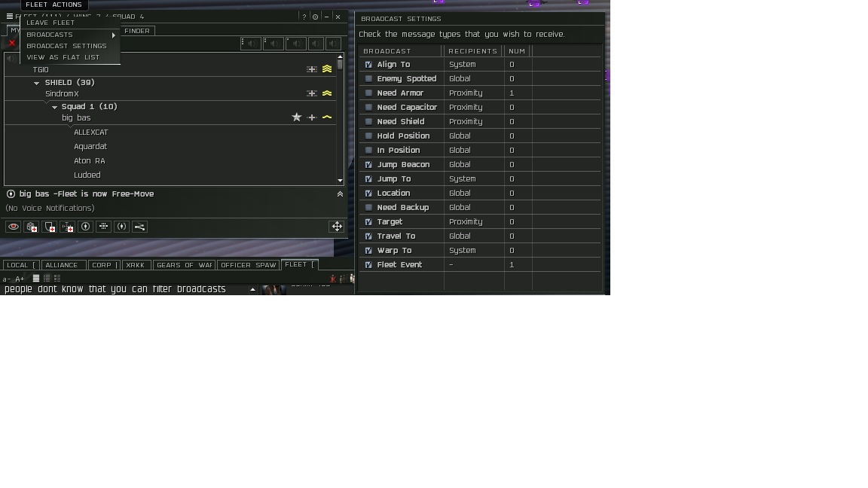The width and height of the screenshot is (868, 488).
Task: Click the booster icon in TGID row
Action: pos(312,70)
